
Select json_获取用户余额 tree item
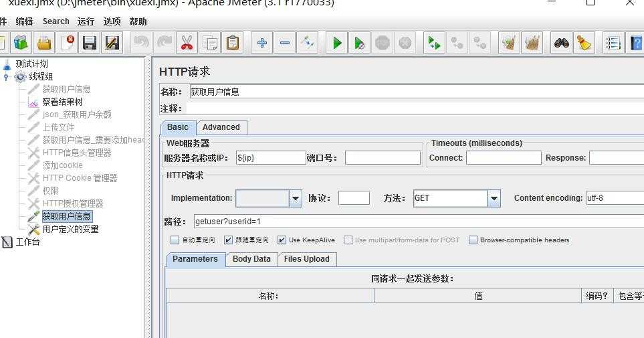pyautogui.click(x=77, y=114)
